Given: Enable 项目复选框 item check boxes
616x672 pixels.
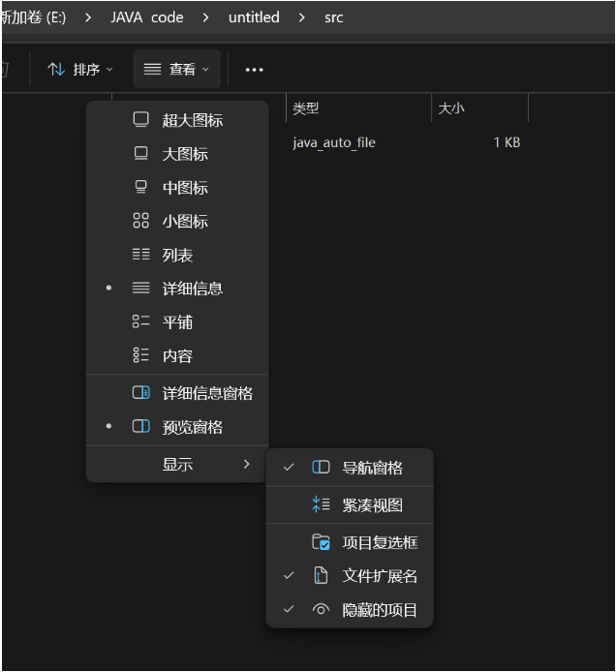Looking at the screenshot, I should (x=350, y=542).
